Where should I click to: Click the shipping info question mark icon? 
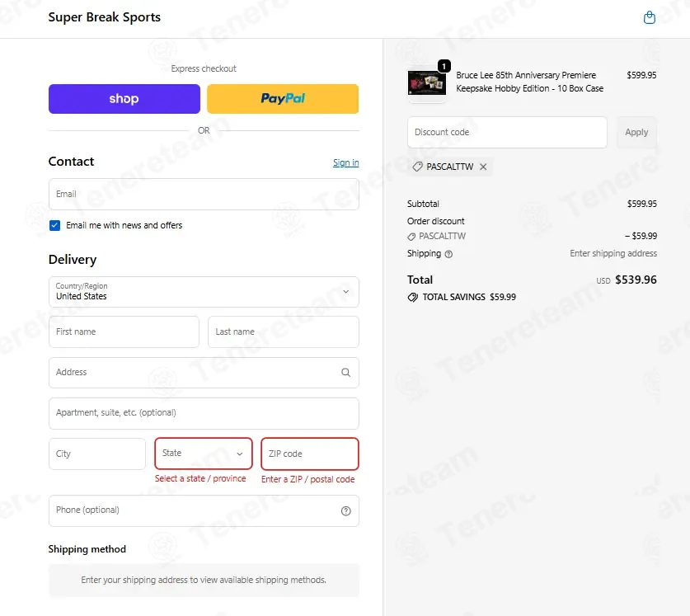448,254
